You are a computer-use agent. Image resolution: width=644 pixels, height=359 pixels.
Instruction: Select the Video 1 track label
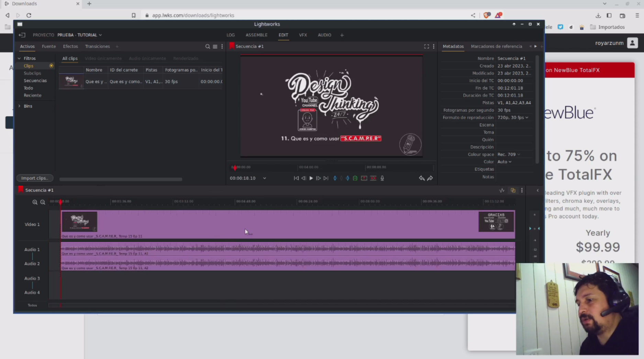click(x=32, y=224)
